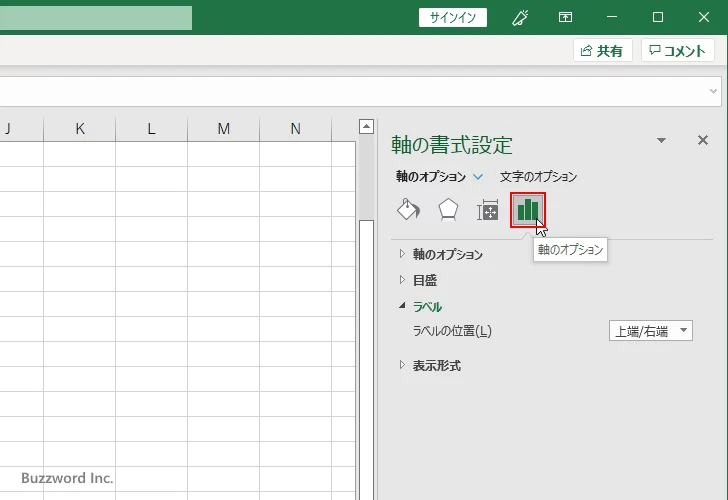Screen dimensions: 728x500
Task: Select column K header
Action: tap(80, 129)
